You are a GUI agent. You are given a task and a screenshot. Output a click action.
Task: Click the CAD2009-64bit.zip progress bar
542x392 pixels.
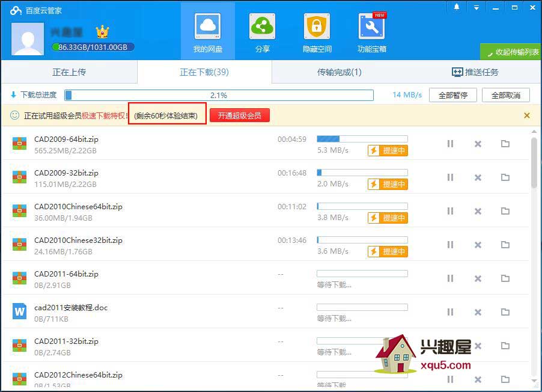point(362,139)
